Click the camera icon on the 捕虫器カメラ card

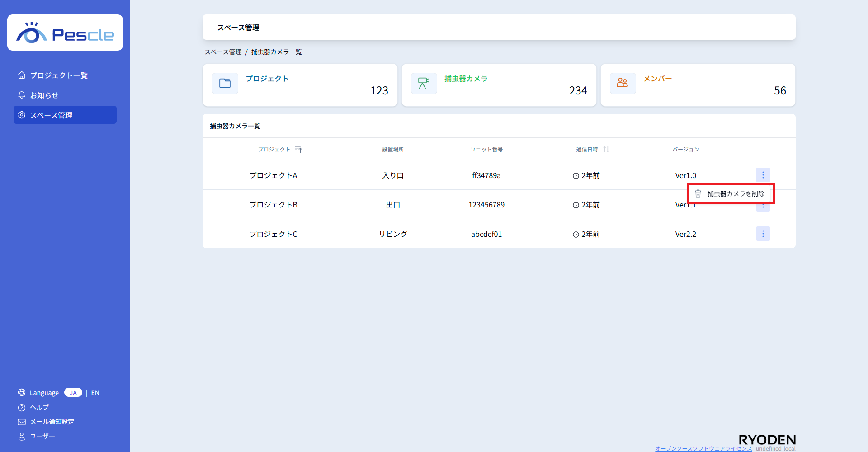coord(424,84)
